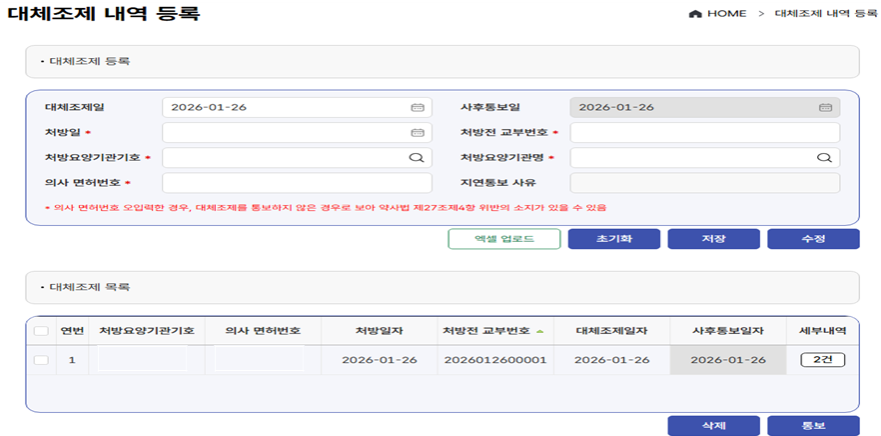The image size is (881, 436).
Task: Sort by 처방전 교부번호 arrow icon
Action: [x=541, y=331]
